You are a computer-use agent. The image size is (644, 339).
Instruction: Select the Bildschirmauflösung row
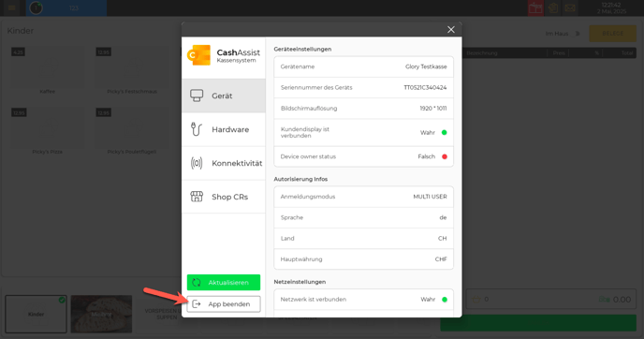click(x=363, y=109)
